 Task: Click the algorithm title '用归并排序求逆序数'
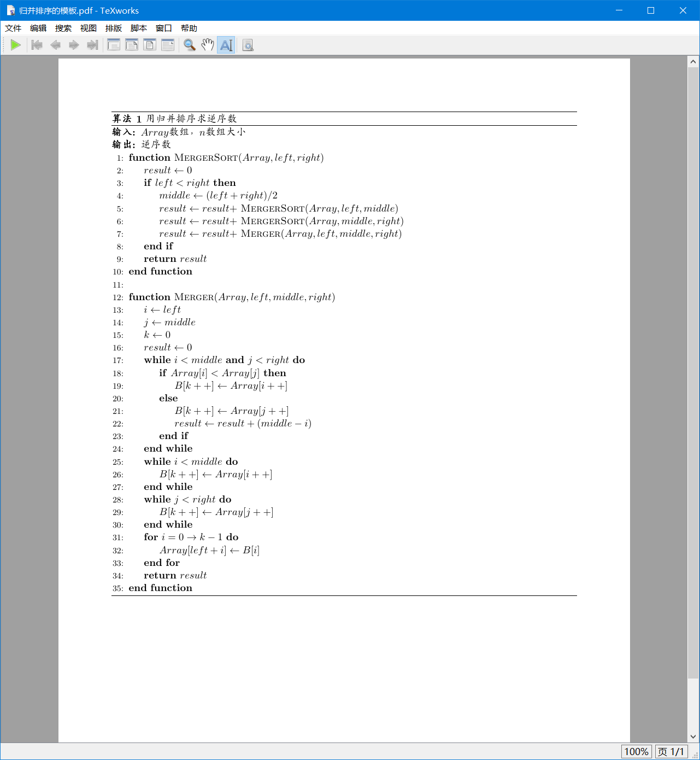click(191, 119)
